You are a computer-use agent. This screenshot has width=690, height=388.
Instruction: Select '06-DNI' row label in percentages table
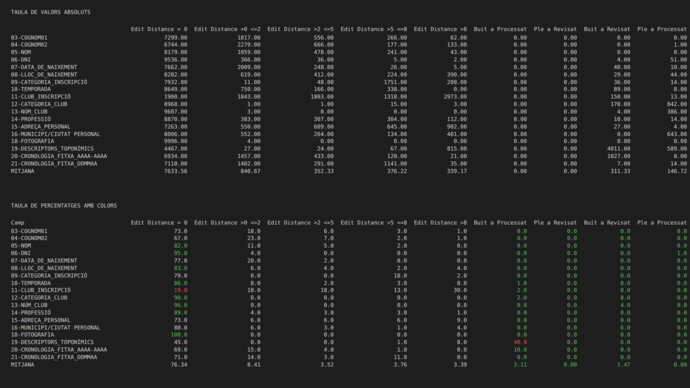pos(21,253)
